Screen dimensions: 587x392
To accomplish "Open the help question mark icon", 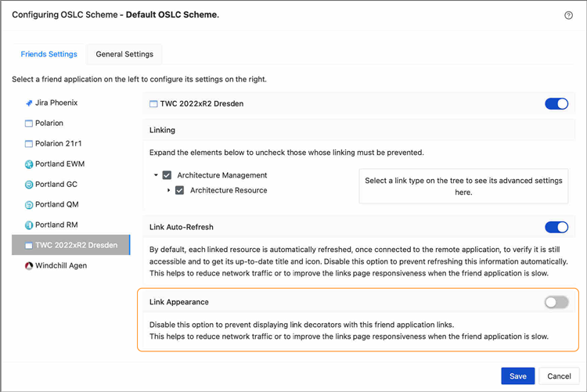I will pyautogui.click(x=568, y=16).
